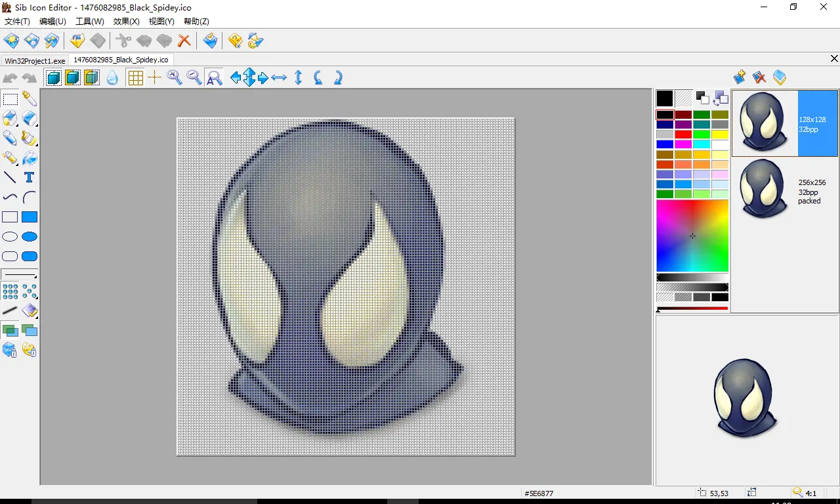The width and height of the screenshot is (840, 504).
Task: Click the rainbow color spectrum picker
Action: 692,236
